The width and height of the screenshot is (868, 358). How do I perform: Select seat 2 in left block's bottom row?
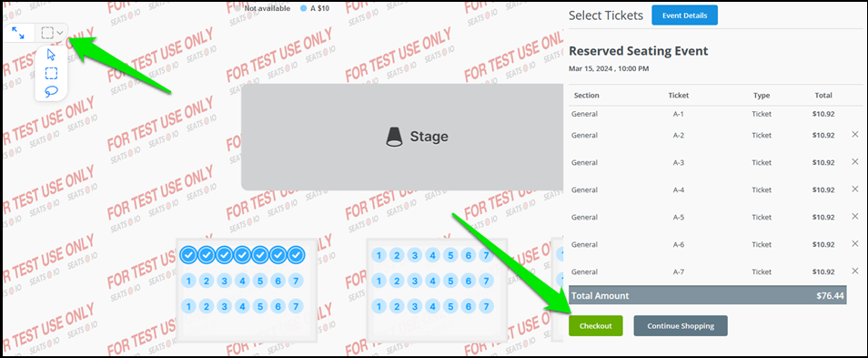pyautogui.click(x=207, y=306)
